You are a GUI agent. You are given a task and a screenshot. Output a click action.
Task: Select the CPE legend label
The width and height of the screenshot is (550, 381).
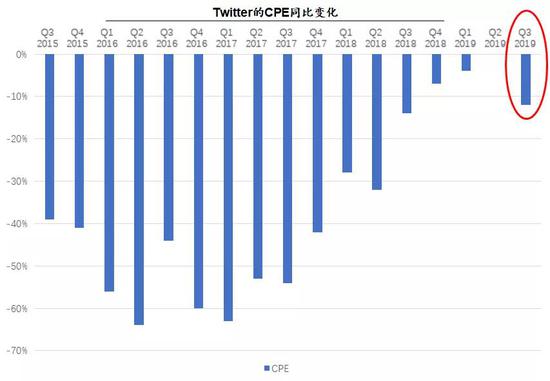(280, 368)
